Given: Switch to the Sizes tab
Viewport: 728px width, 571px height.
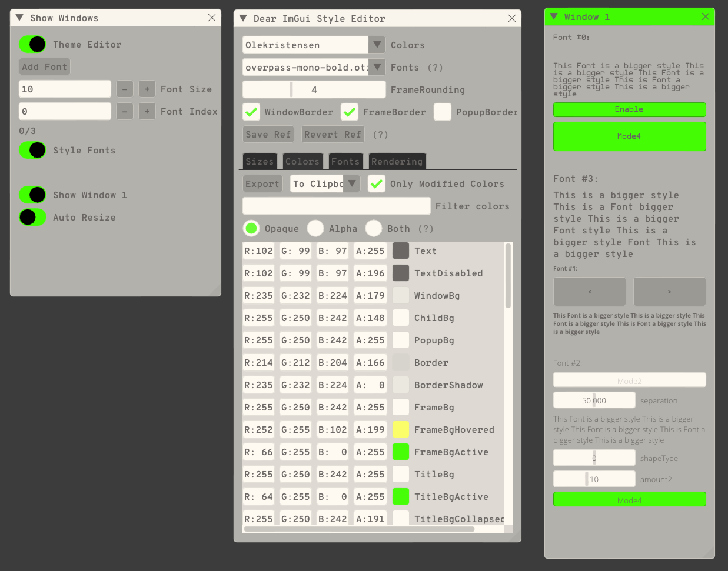Looking at the screenshot, I should click(260, 161).
